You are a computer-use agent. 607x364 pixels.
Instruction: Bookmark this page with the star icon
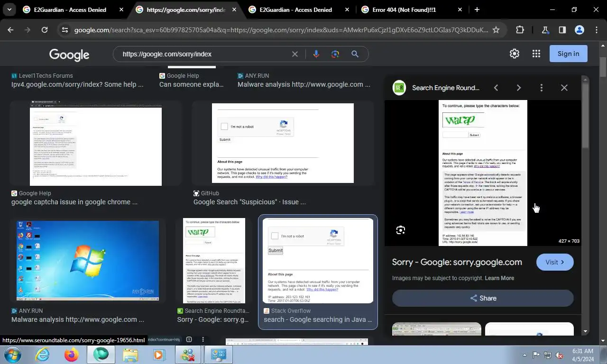(496, 30)
